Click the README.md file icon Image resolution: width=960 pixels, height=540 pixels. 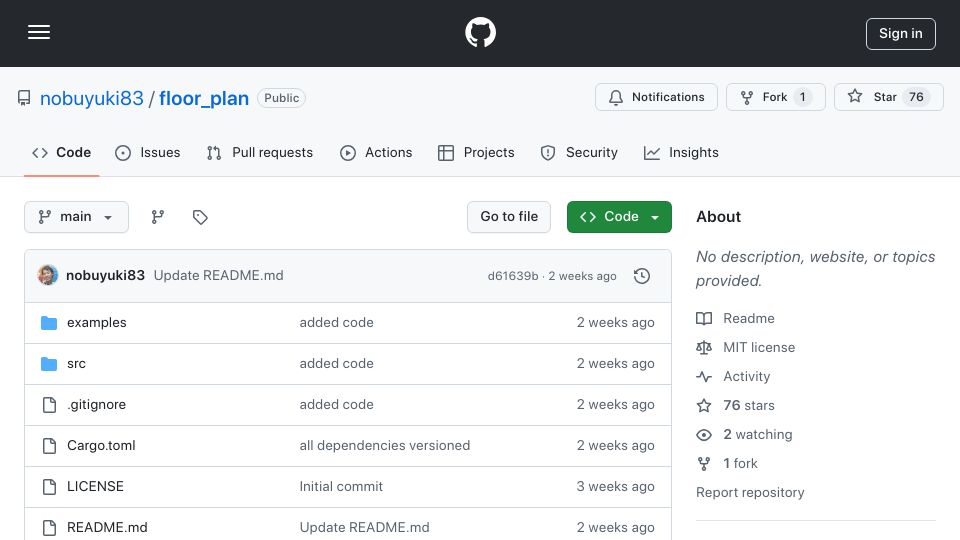point(49,528)
